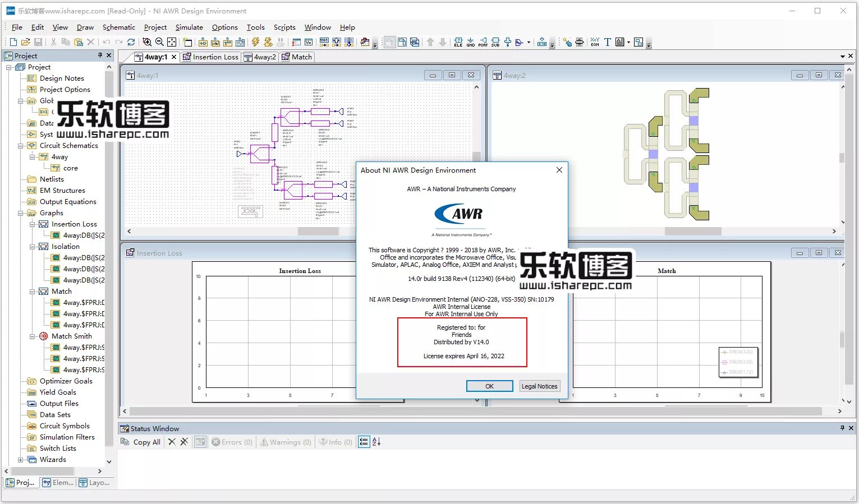The image size is (859, 504).
Task: Select Yield Goals in project tree
Action: (x=58, y=392)
